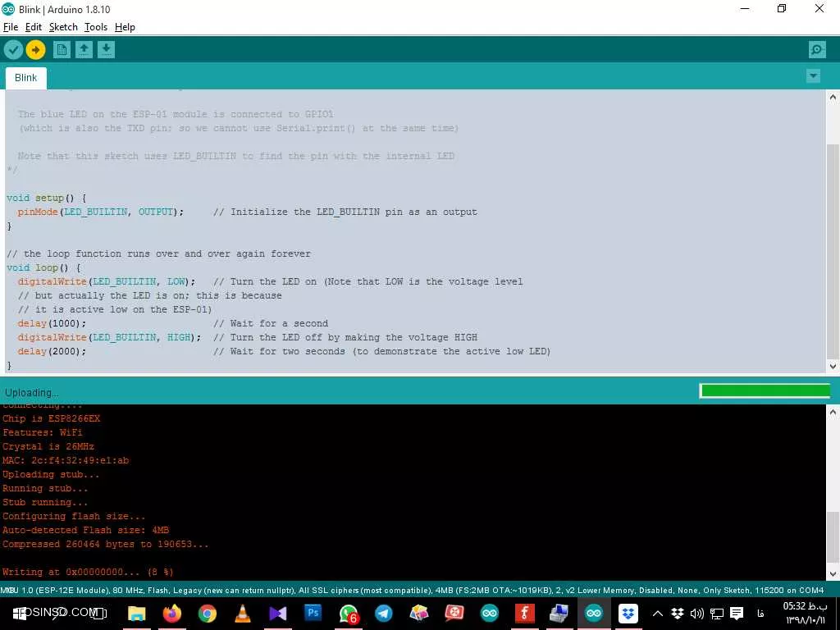Click the 'void setup() {' line

click(x=47, y=199)
